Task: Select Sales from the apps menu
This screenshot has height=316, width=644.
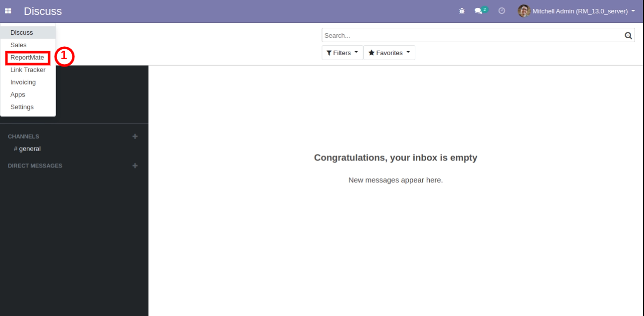Action: (18, 45)
